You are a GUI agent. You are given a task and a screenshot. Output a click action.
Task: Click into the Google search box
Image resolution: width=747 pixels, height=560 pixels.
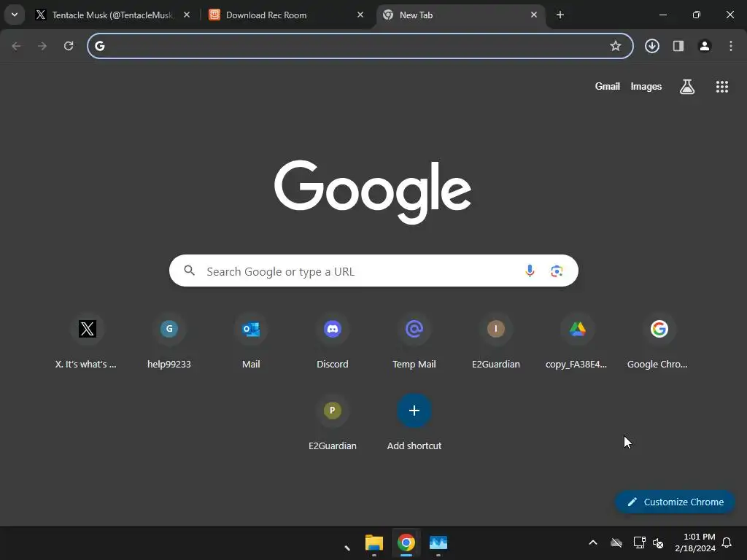(x=373, y=271)
